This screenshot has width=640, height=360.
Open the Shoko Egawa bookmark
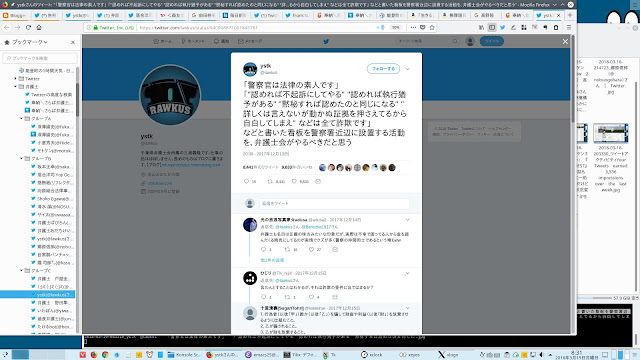(52, 198)
